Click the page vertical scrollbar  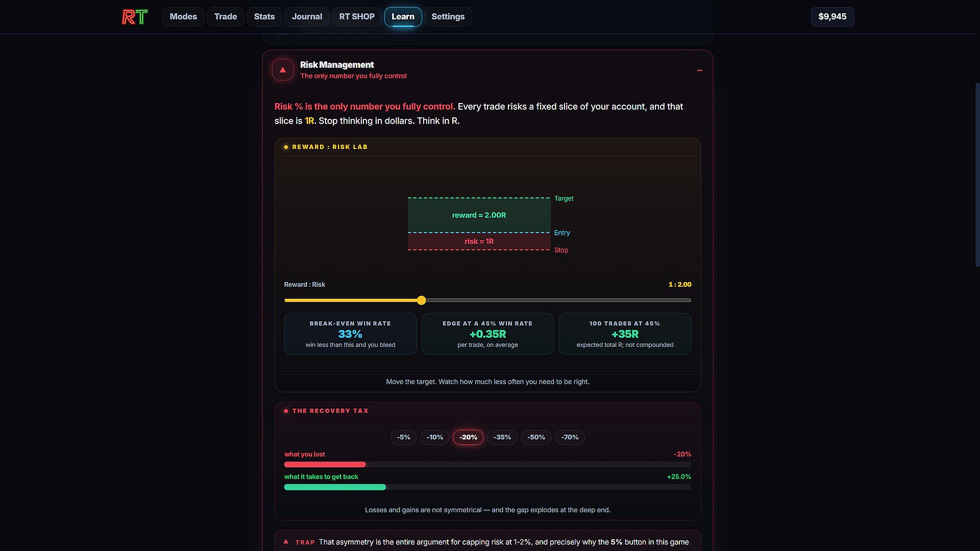click(977, 174)
